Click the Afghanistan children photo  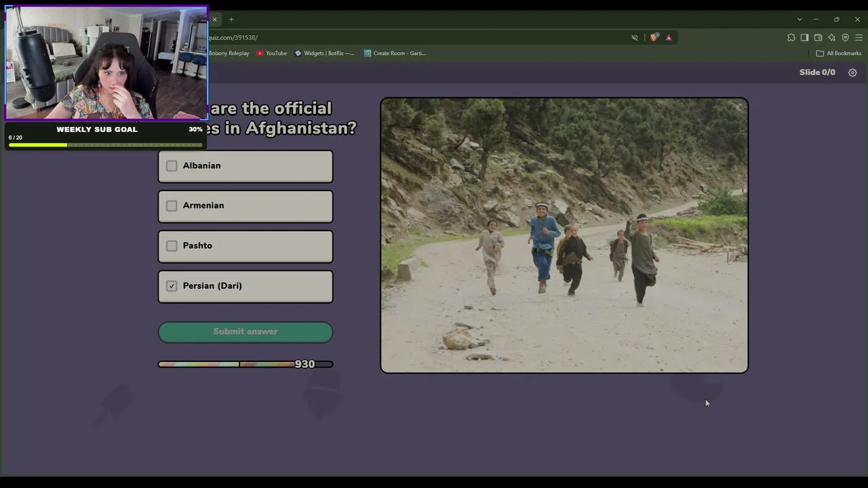(564, 235)
